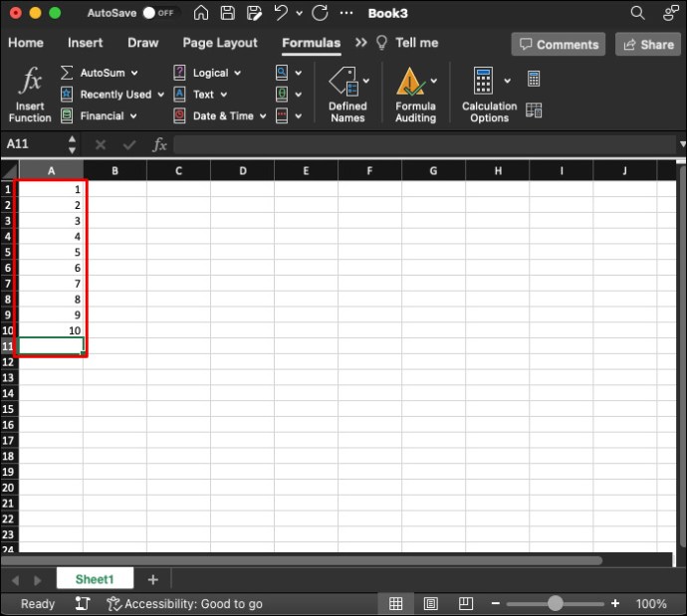Click the Undo arrow icon
687x616 pixels.
pos(281,13)
